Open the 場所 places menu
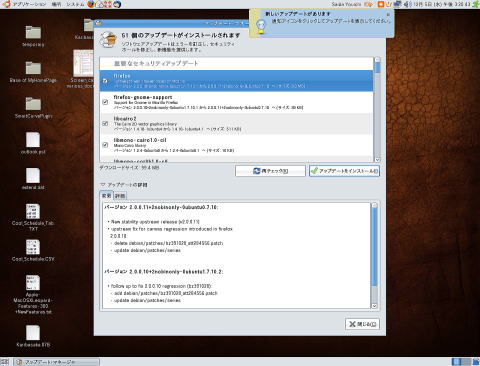Image resolution: width=480 pixels, height=366 pixels. tap(56, 4)
